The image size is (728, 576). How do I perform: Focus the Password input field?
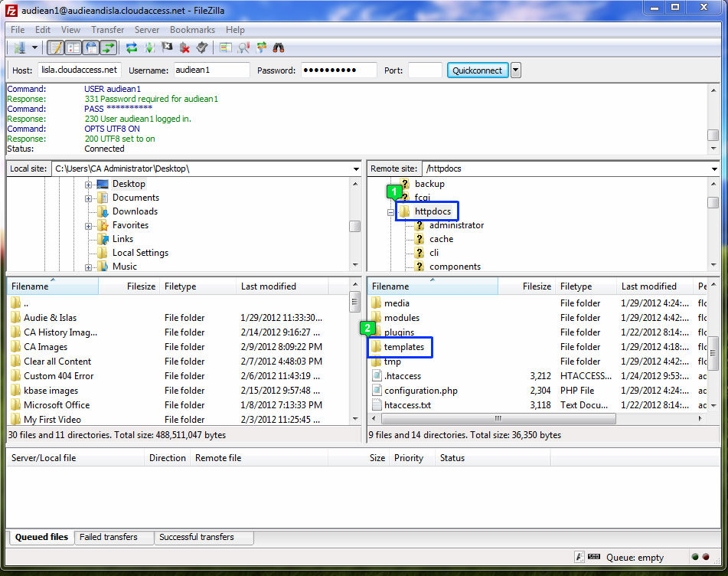pyautogui.click(x=338, y=70)
